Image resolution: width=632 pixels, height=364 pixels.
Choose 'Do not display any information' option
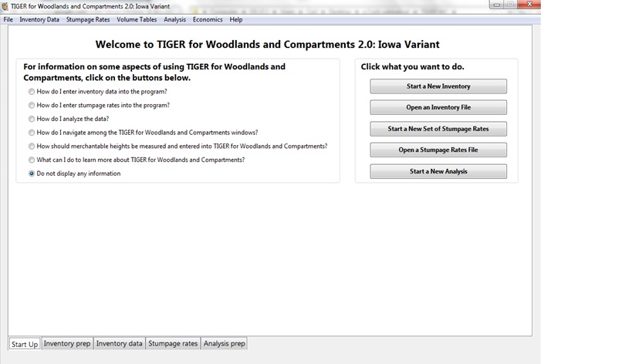point(32,174)
